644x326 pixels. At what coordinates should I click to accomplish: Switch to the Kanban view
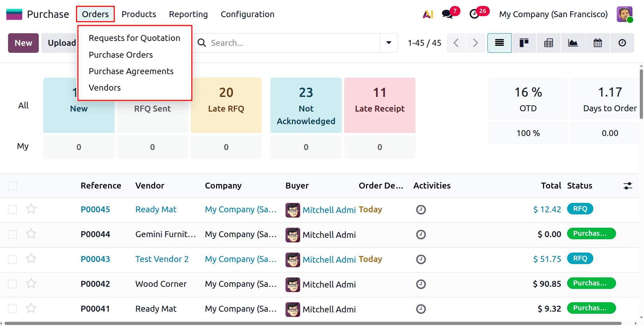tap(524, 43)
